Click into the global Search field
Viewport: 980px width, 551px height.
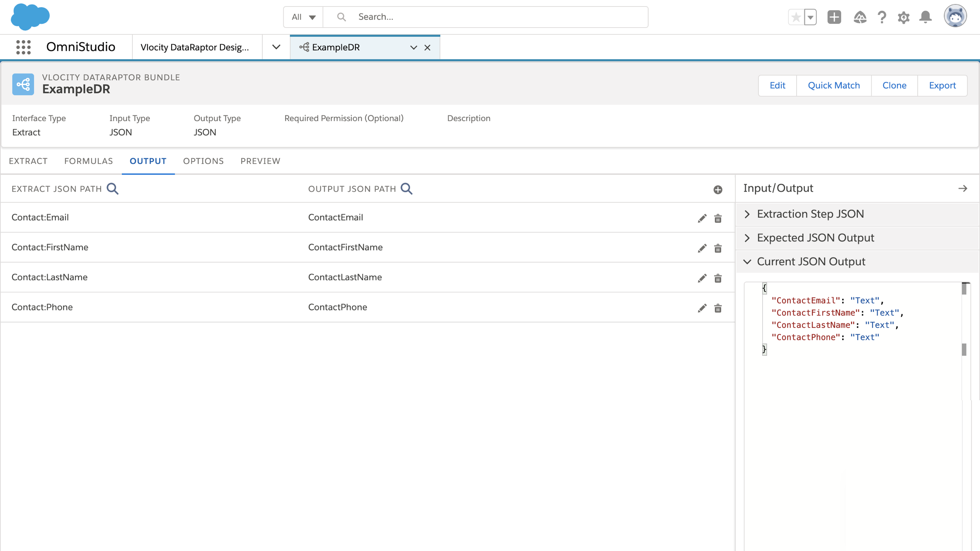(x=498, y=17)
